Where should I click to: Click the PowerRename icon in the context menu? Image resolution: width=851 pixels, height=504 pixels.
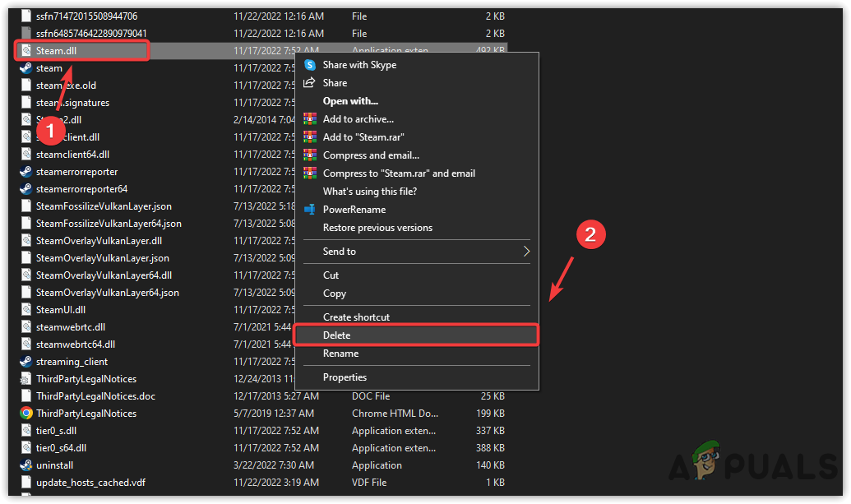tap(311, 209)
